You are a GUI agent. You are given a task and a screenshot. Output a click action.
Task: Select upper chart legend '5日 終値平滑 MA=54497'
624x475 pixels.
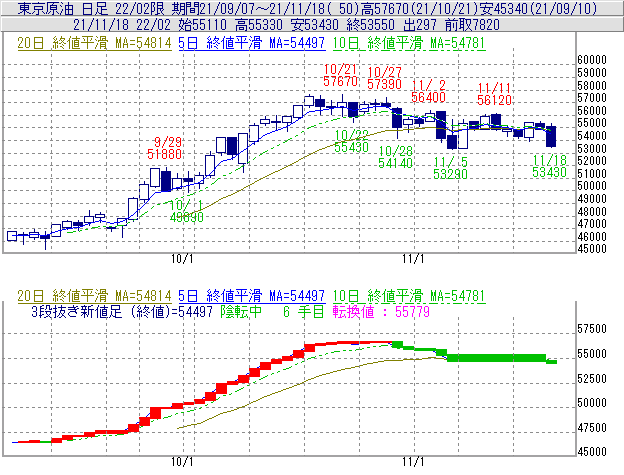coord(252,43)
